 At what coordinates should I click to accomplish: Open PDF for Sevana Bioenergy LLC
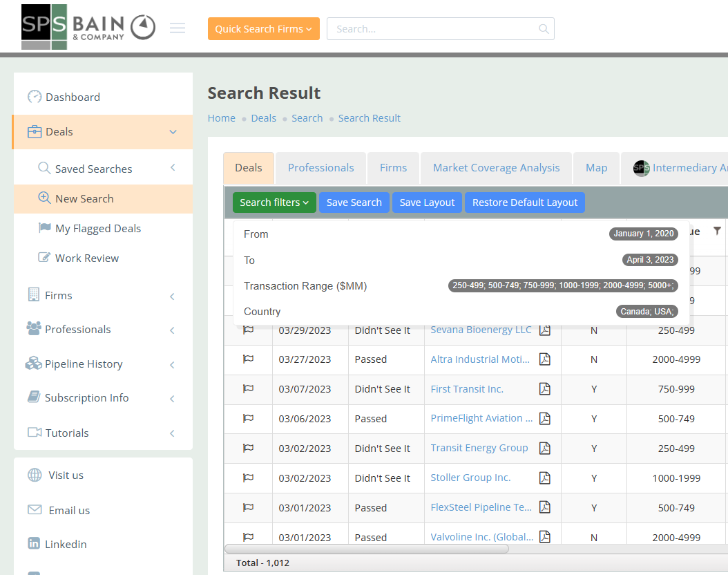point(544,330)
